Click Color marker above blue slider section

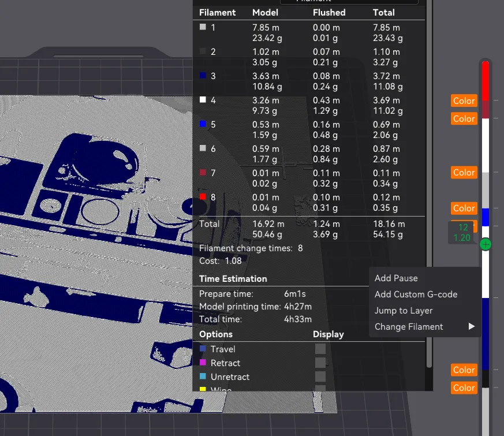click(x=464, y=208)
